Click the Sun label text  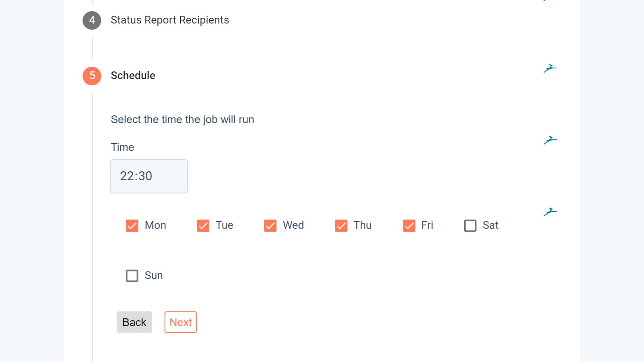pos(154,276)
